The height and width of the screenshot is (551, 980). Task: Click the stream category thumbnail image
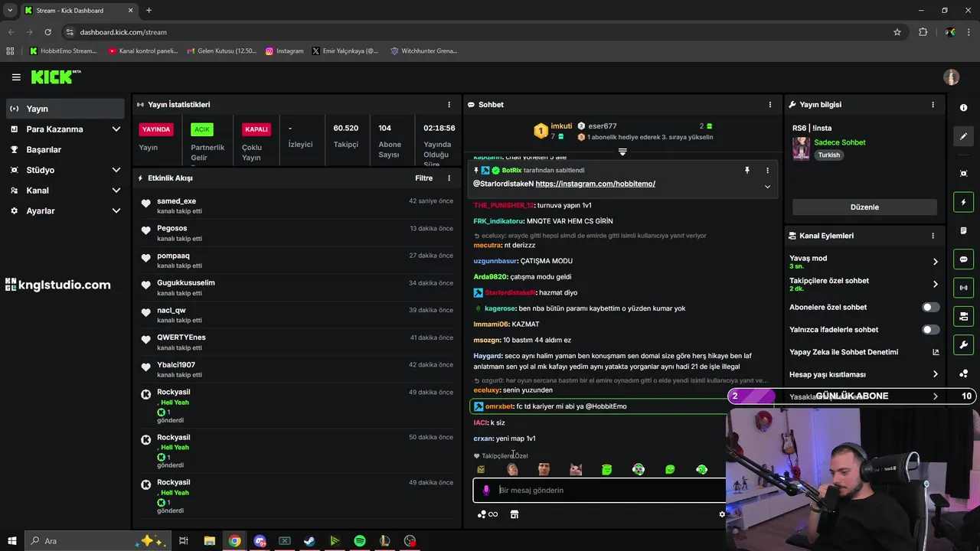(x=801, y=148)
